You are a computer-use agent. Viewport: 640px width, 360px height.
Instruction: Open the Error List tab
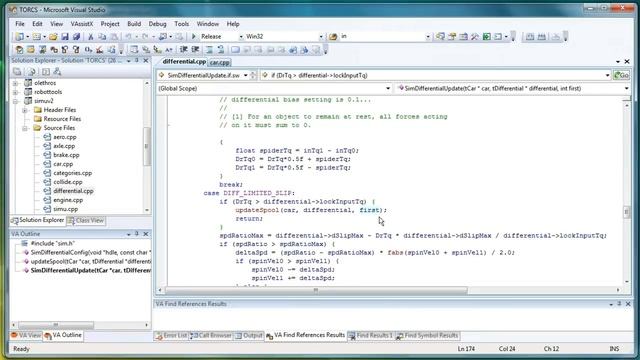coord(171,336)
